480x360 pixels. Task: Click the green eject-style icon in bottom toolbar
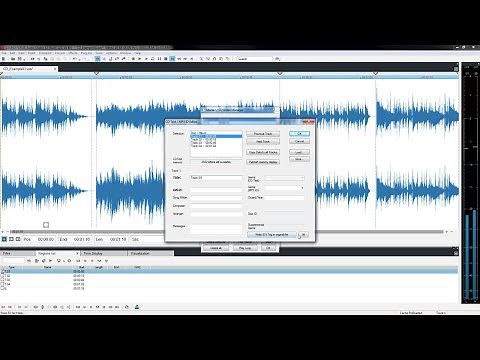(137, 307)
